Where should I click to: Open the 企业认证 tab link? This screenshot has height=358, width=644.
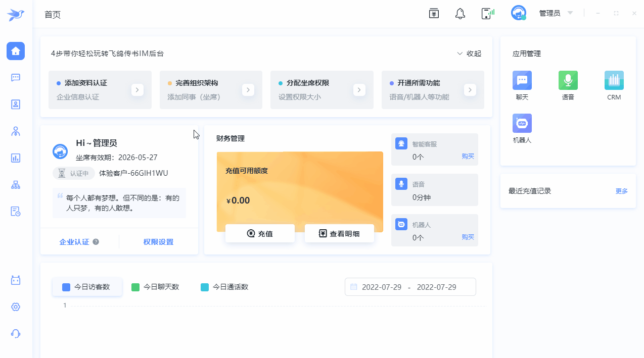tap(74, 242)
